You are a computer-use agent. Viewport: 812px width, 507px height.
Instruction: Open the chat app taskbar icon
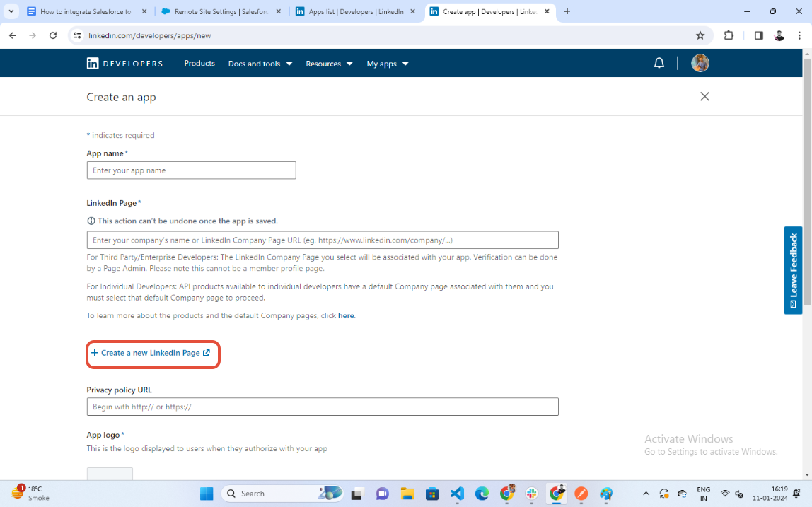tap(382, 494)
